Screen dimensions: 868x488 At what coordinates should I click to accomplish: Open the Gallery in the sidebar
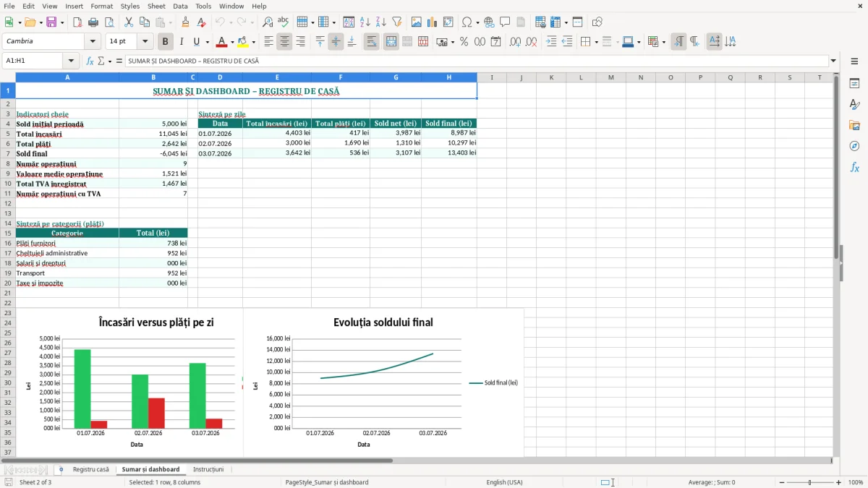tap(854, 125)
